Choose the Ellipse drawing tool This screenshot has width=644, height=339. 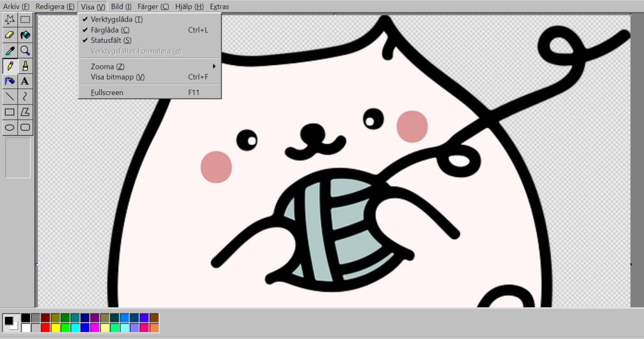coord(9,127)
